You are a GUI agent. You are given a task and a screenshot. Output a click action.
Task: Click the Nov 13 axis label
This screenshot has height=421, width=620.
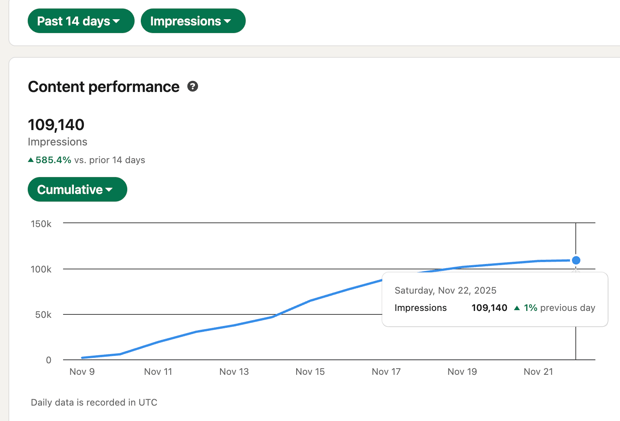point(234,372)
